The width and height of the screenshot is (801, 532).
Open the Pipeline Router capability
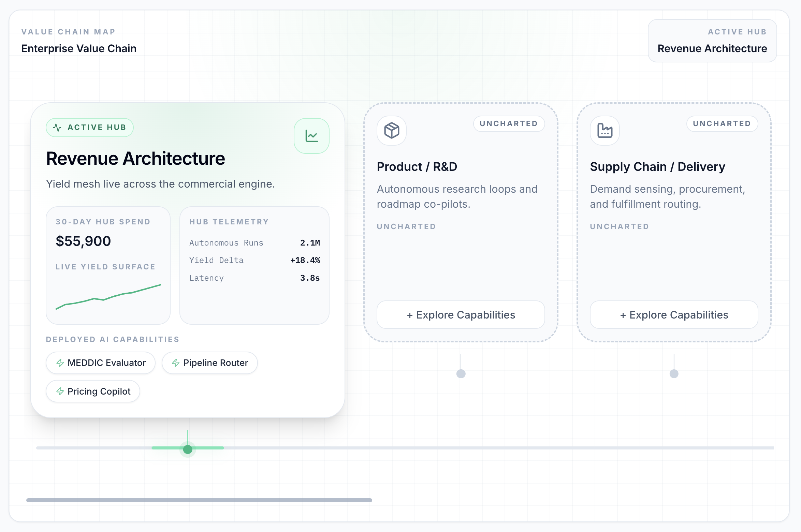(x=210, y=363)
